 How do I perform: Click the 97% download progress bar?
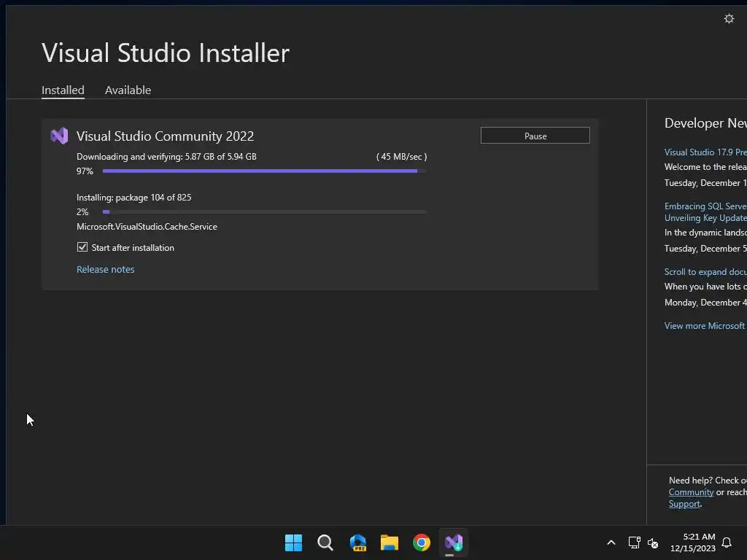tap(264, 171)
